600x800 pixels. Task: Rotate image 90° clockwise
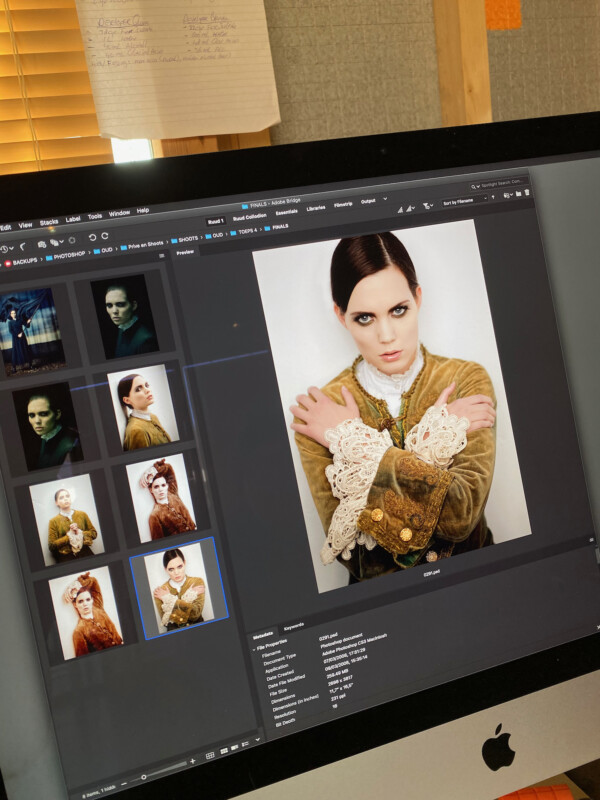105,236
